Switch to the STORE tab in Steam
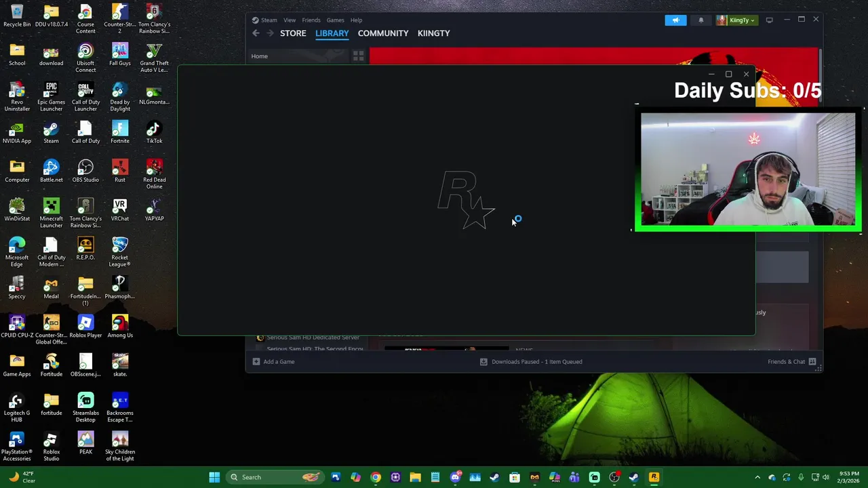Image resolution: width=868 pixels, height=488 pixels. (293, 33)
